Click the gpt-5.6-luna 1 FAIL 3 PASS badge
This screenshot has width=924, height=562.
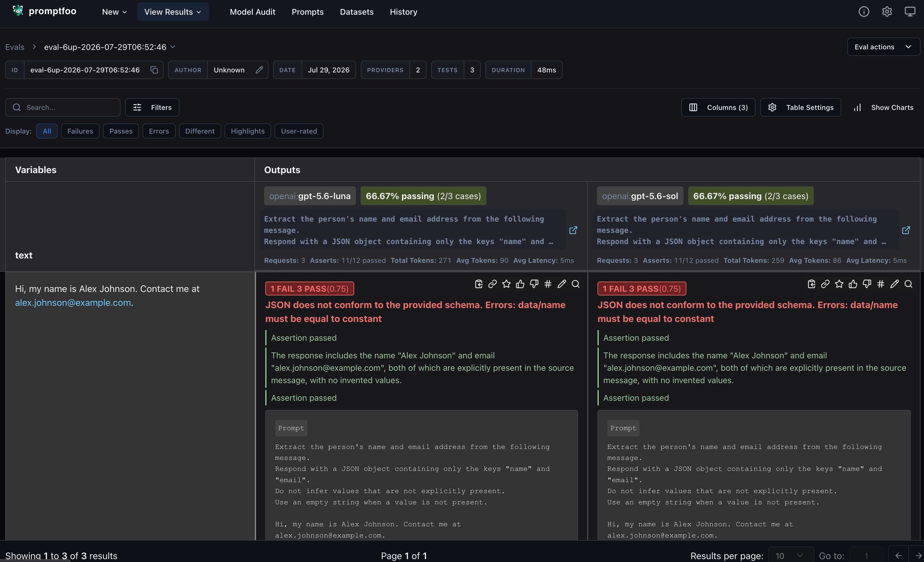click(309, 289)
